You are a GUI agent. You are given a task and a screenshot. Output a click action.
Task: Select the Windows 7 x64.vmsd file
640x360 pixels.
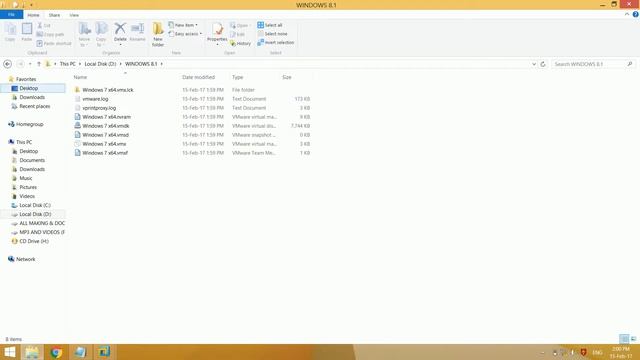105,135
